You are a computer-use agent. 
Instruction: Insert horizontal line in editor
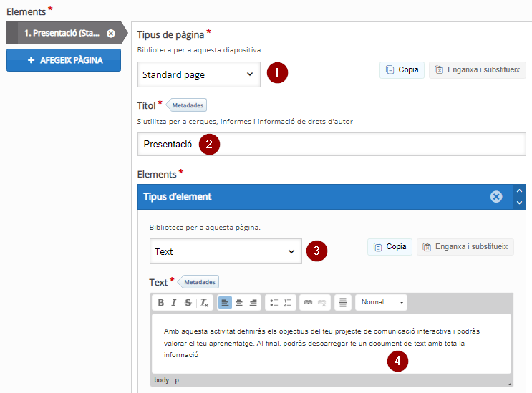click(x=343, y=302)
